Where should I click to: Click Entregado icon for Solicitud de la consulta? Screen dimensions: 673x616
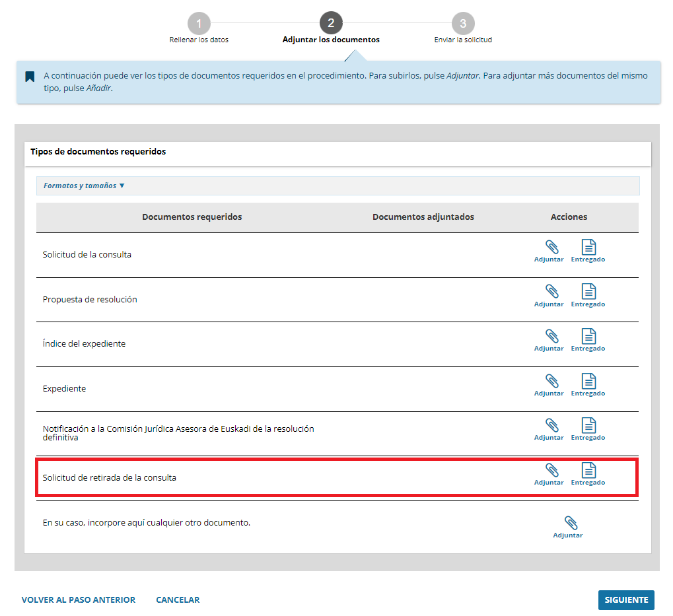point(588,251)
